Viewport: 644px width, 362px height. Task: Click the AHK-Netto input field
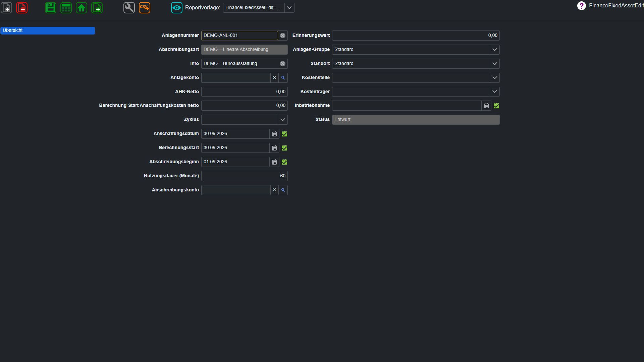click(x=245, y=92)
